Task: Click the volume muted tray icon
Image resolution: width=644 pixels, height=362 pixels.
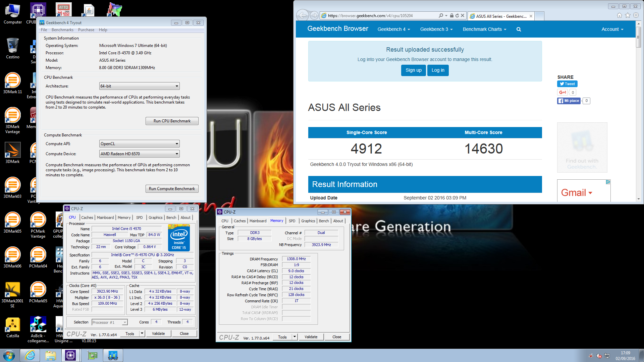Action: 599,356
